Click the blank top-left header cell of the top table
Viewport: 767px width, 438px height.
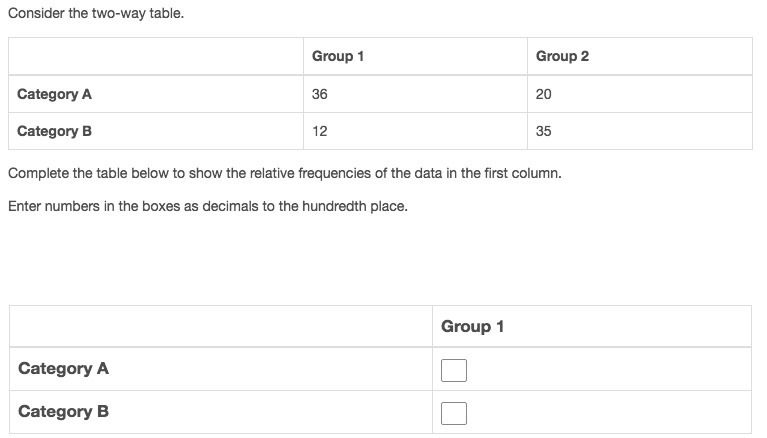click(x=155, y=56)
